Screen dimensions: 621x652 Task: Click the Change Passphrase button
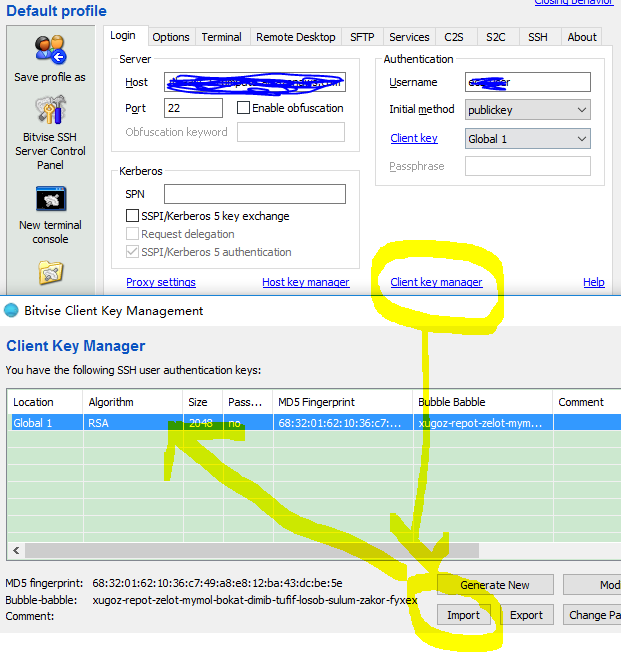pos(592,615)
